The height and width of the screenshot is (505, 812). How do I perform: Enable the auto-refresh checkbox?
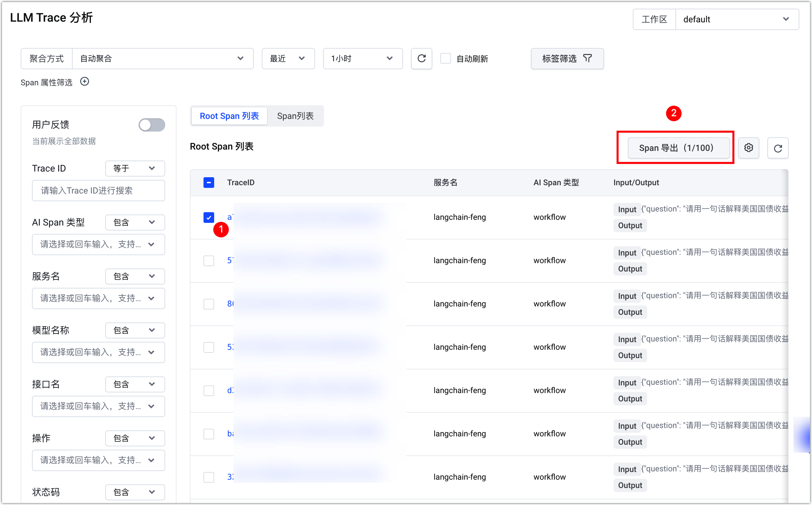(445, 59)
